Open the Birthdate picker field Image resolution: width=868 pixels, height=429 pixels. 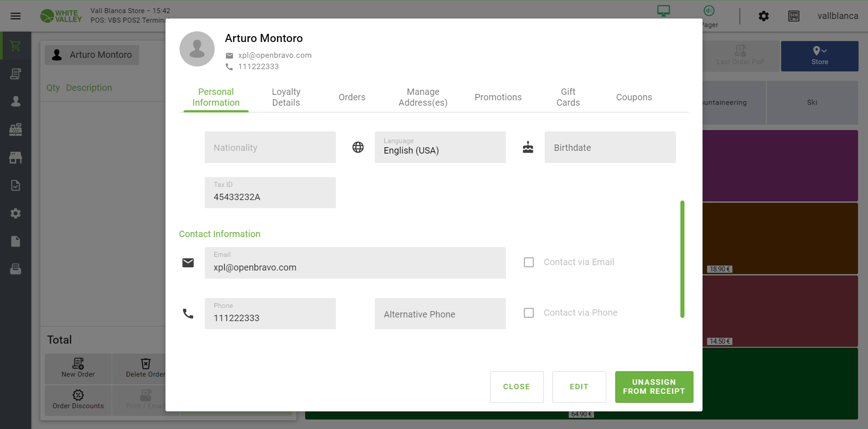610,147
